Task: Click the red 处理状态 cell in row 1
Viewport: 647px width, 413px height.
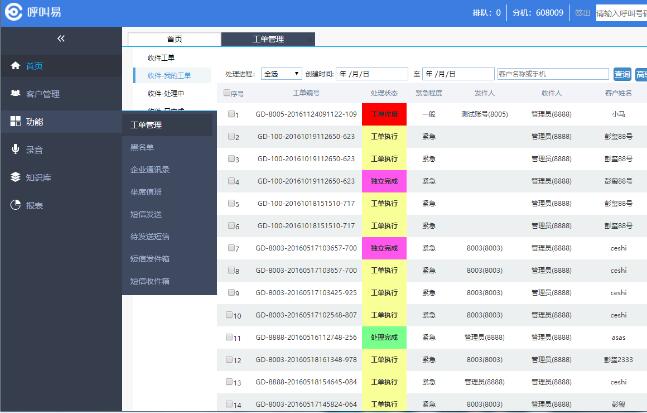Action: [385, 114]
